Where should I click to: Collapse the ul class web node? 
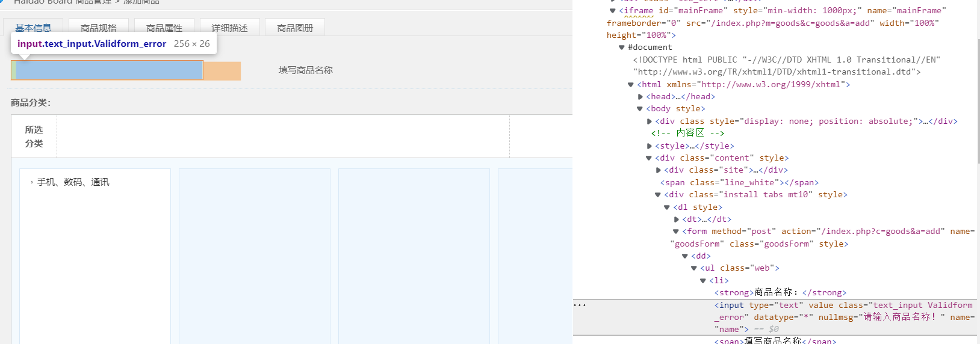pos(694,268)
